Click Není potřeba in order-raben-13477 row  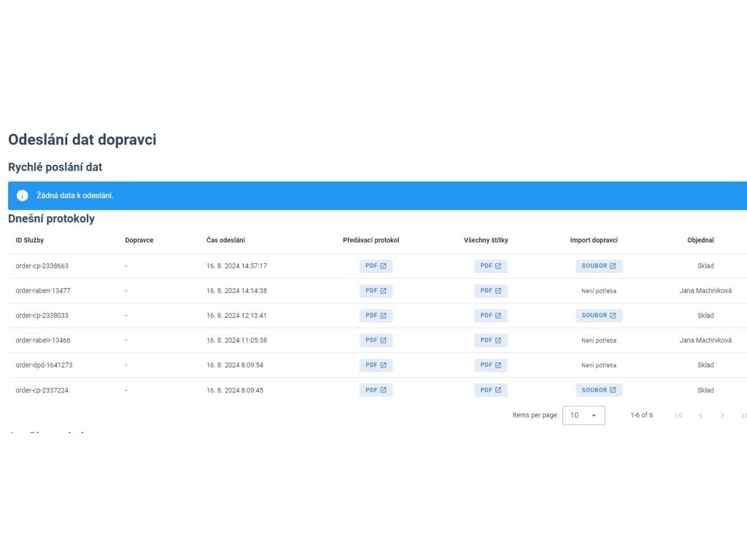tap(599, 290)
